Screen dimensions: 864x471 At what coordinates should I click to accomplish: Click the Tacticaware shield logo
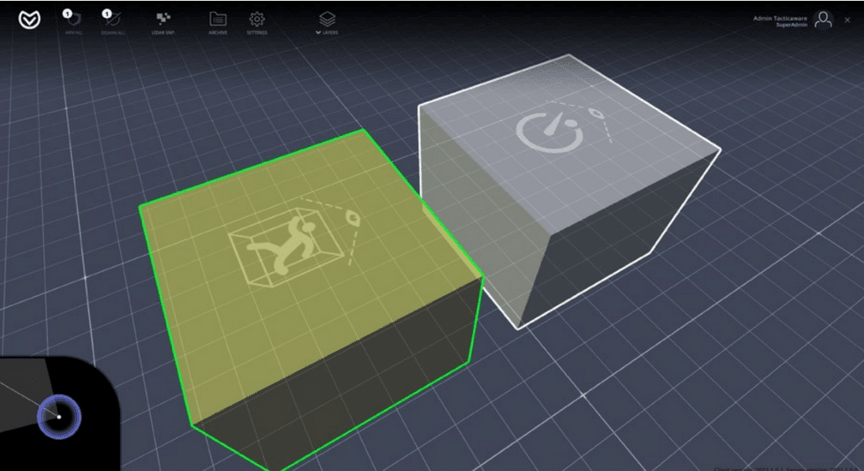[x=29, y=20]
